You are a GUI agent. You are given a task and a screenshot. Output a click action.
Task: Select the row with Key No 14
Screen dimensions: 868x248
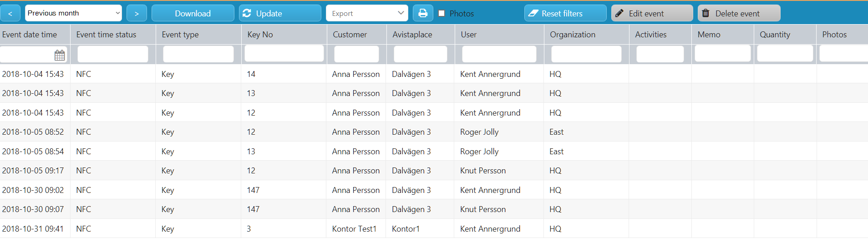pyautogui.click(x=434, y=74)
